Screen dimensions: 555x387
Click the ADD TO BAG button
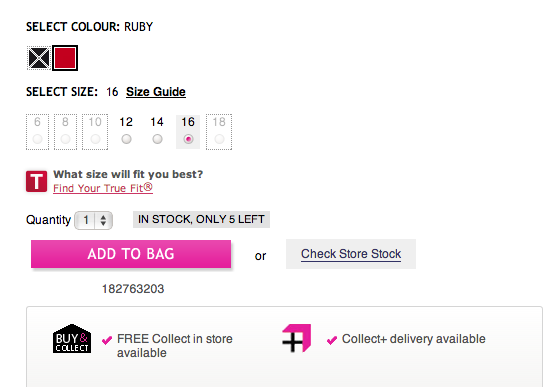tap(131, 254)
